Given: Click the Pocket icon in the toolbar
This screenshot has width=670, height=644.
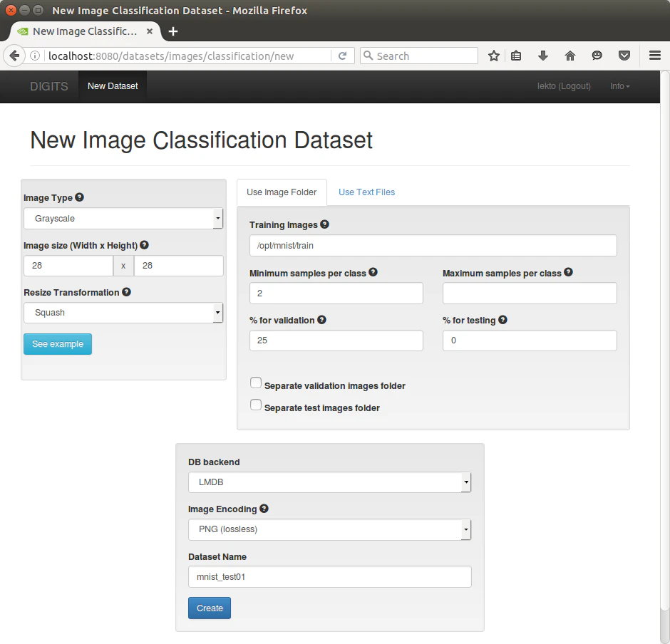Looking at the screenshot, I should click(624, 56).
